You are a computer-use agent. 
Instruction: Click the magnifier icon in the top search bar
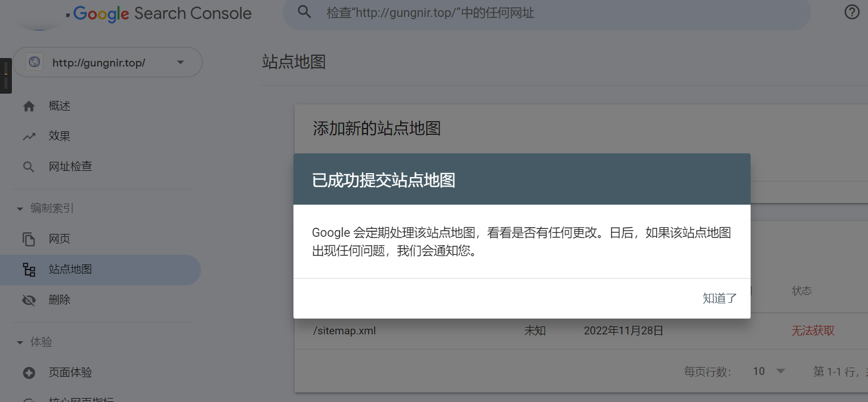(304, 12)
